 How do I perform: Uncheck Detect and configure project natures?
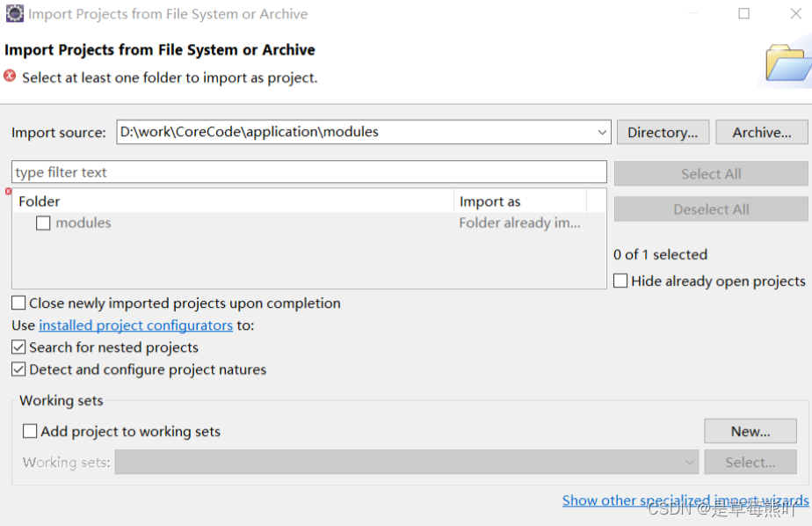coord(18,369)
